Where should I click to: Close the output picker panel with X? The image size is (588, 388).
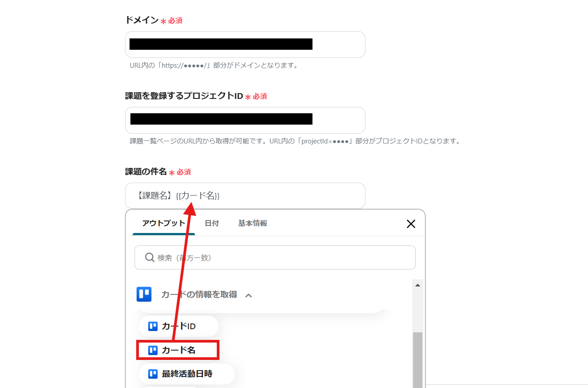point(411,224)
